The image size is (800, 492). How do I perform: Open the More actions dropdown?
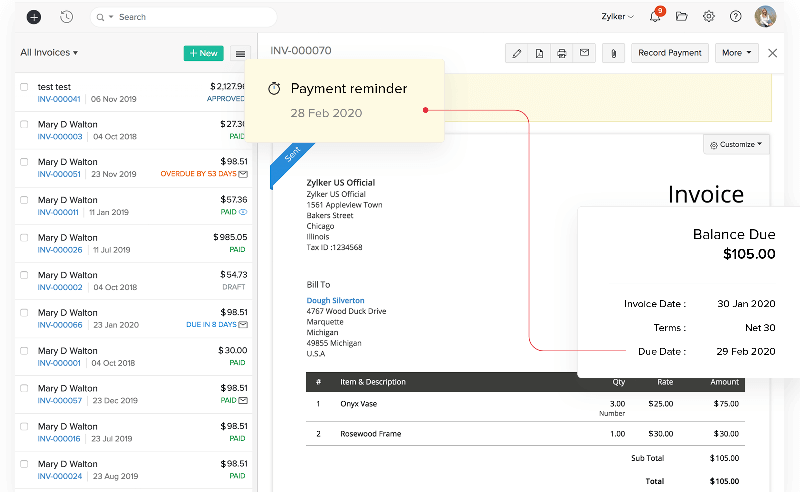737,53
